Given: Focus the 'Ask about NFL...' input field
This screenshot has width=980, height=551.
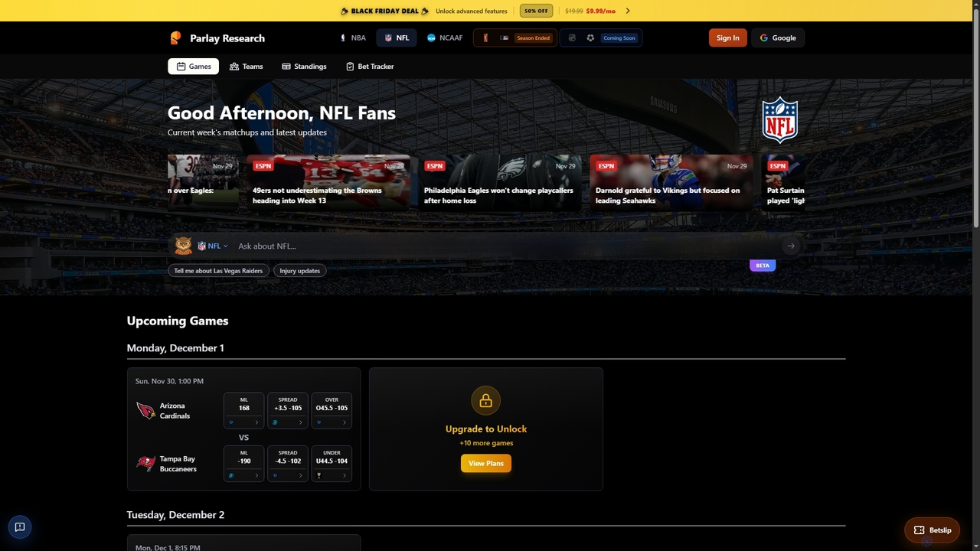Looking at the screenshot, I should click(505, 246).
